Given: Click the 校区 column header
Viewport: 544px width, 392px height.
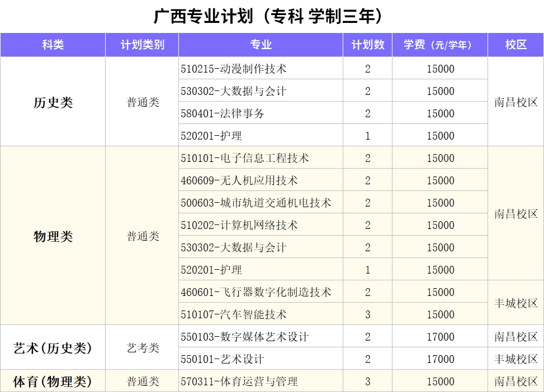Looking at the screenshot, I should 515,45.
